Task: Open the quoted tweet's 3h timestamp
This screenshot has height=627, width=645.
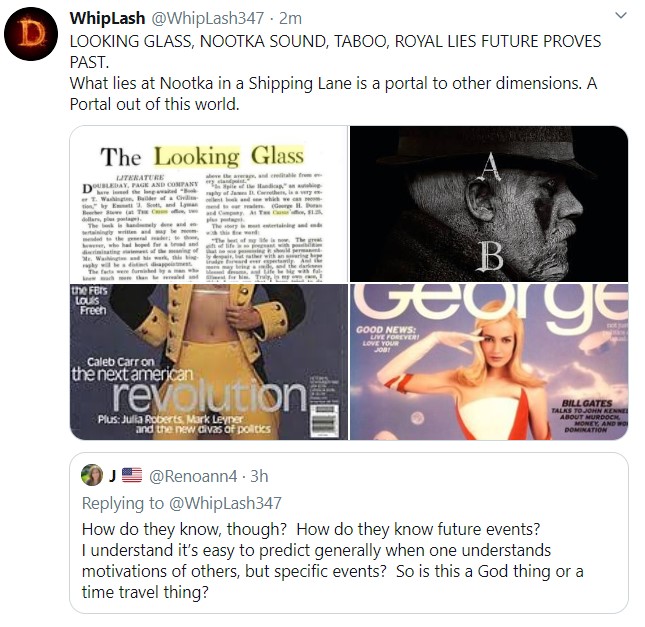Action: pos(259,476)
